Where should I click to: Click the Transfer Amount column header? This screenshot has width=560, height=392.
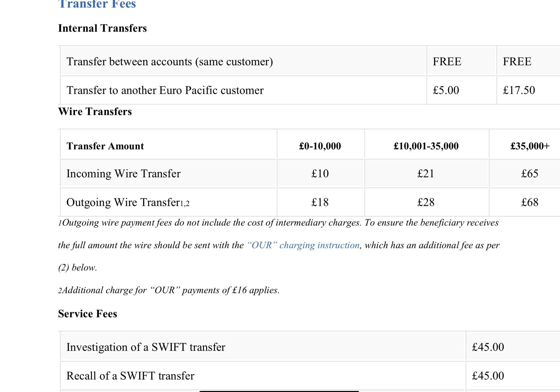coord(105,146)
